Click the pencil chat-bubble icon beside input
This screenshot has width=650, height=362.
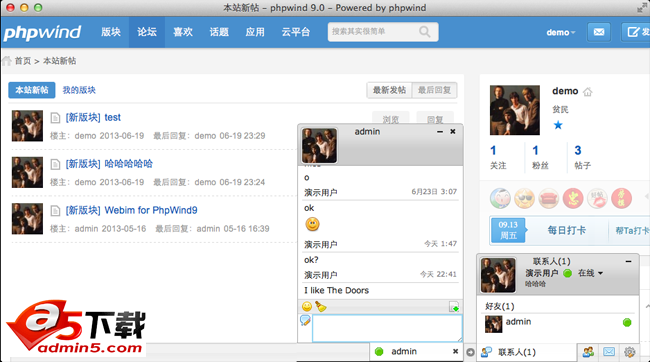pyautogui.click(x=305, y=320)
